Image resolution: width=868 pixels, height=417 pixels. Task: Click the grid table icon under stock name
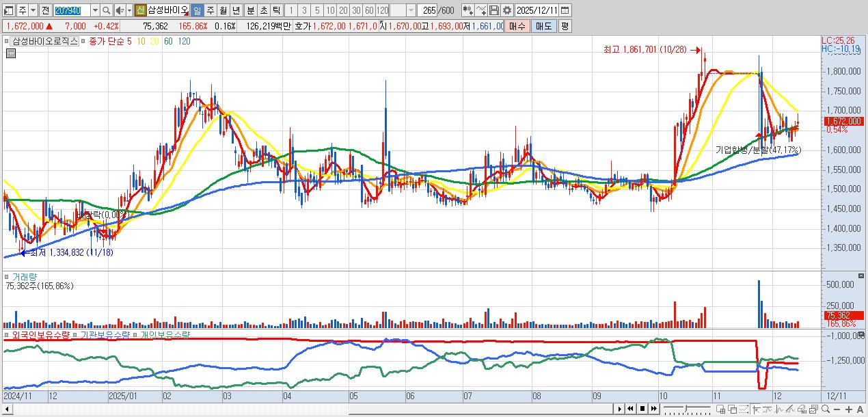[10, 53]
